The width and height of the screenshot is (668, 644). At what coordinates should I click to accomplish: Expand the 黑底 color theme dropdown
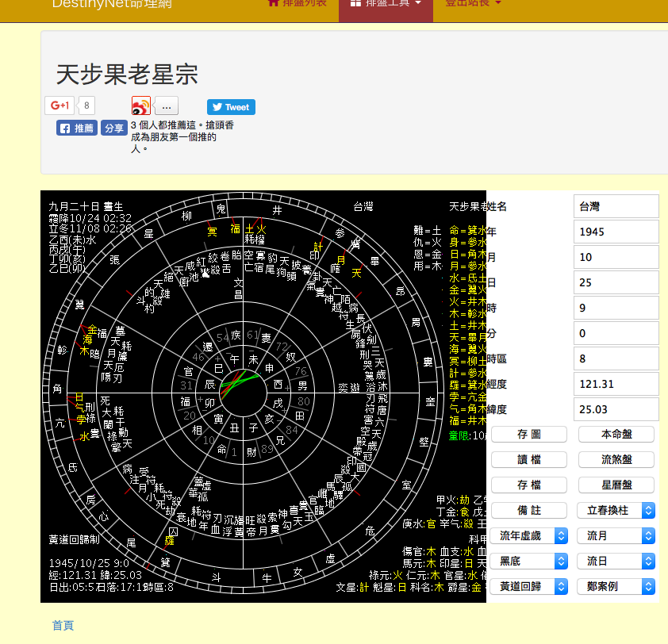coord(528,561)
